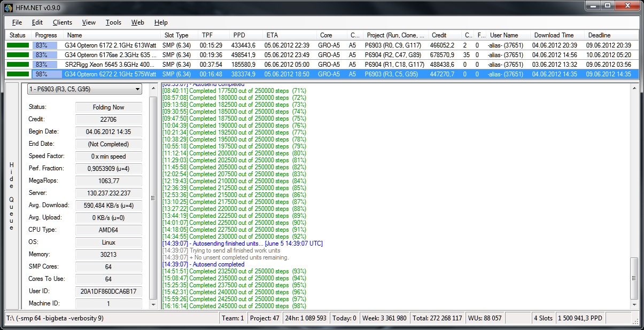Click the Project: 47 status entry

tap(265, 318)
